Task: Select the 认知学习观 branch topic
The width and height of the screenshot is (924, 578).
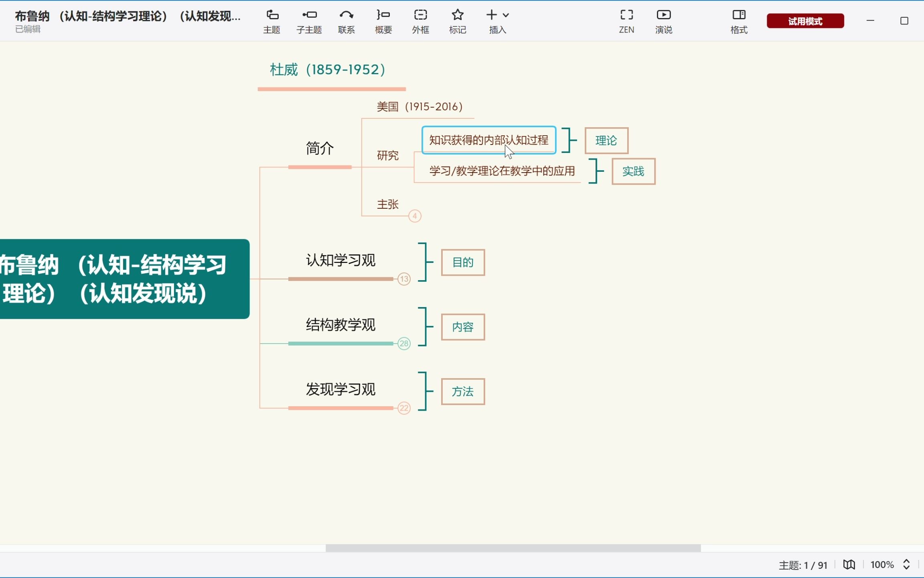Action: 341,261
